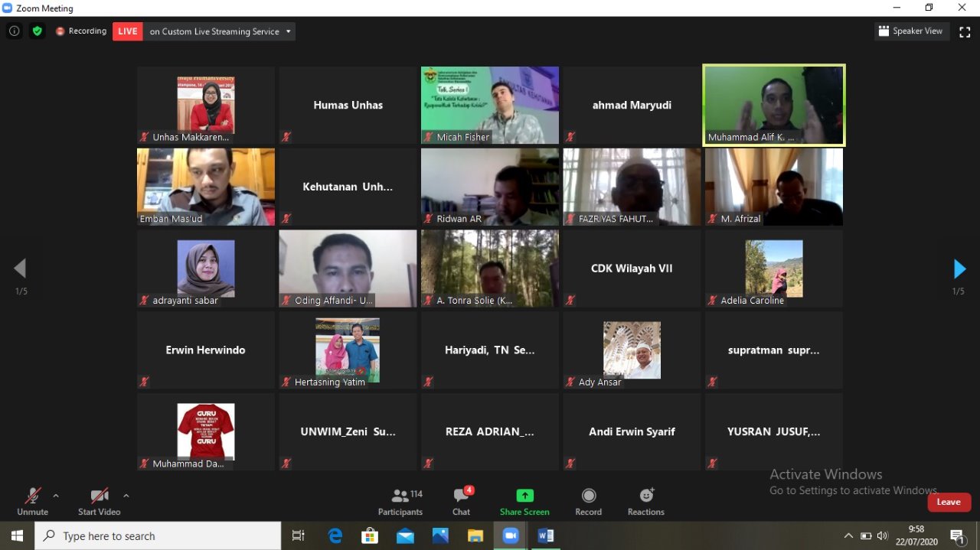Expand audio options arrow beside Unmute
This screenshot has width=980, height=550.
[56, 496]
